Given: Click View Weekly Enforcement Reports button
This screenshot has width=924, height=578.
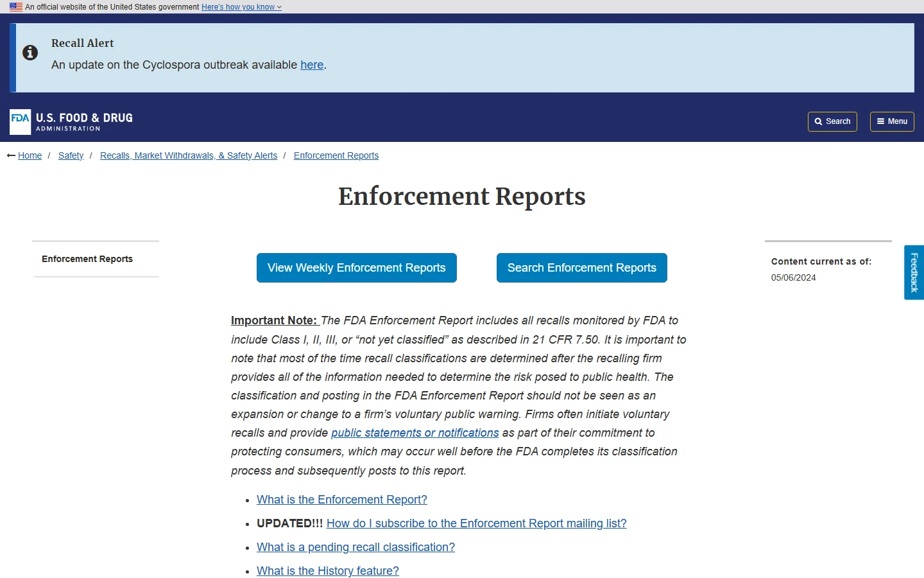Looking at the screenshot, I should coord(357,268).
